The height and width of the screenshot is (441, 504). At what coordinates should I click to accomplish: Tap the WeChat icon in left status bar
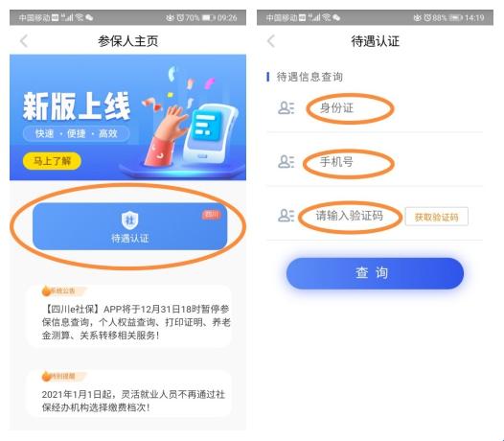89,17
